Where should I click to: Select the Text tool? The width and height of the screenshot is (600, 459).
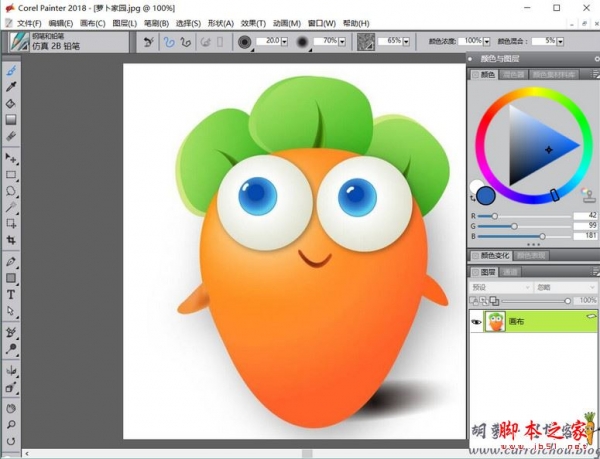click(x=12, y=295)
